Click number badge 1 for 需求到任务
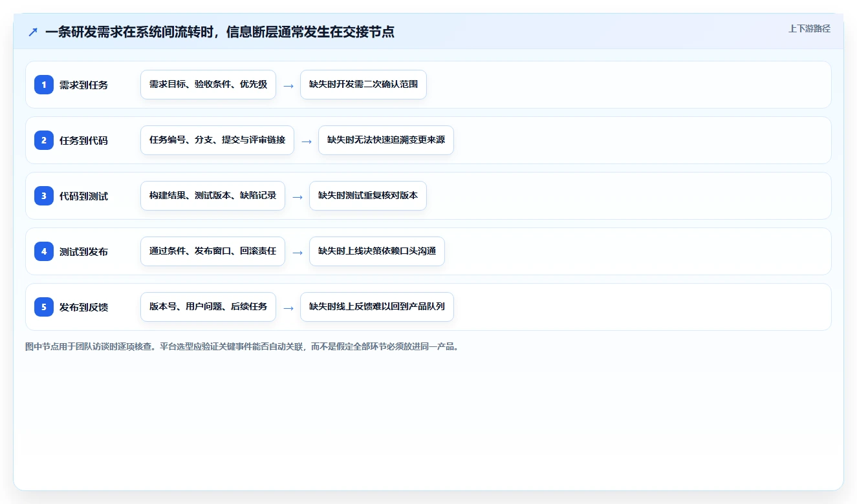The height and width of the screenshot is (504, 857). pos(44,85)
